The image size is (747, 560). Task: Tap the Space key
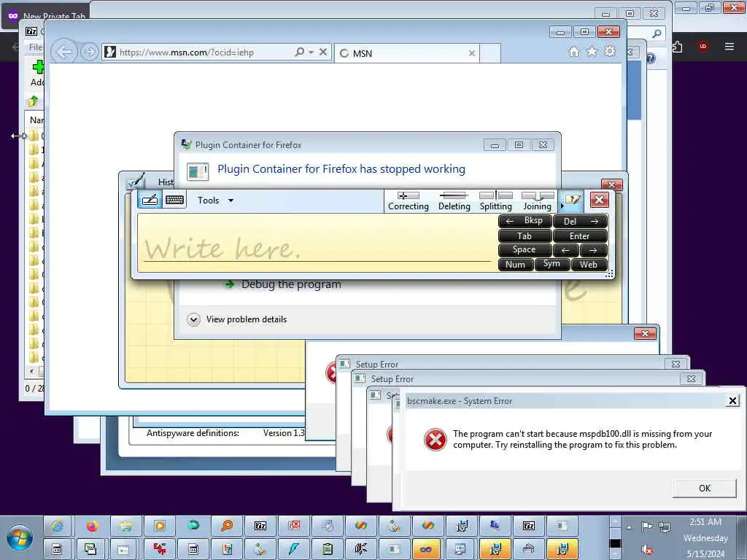pyautogui.click(x=525, y=249)
